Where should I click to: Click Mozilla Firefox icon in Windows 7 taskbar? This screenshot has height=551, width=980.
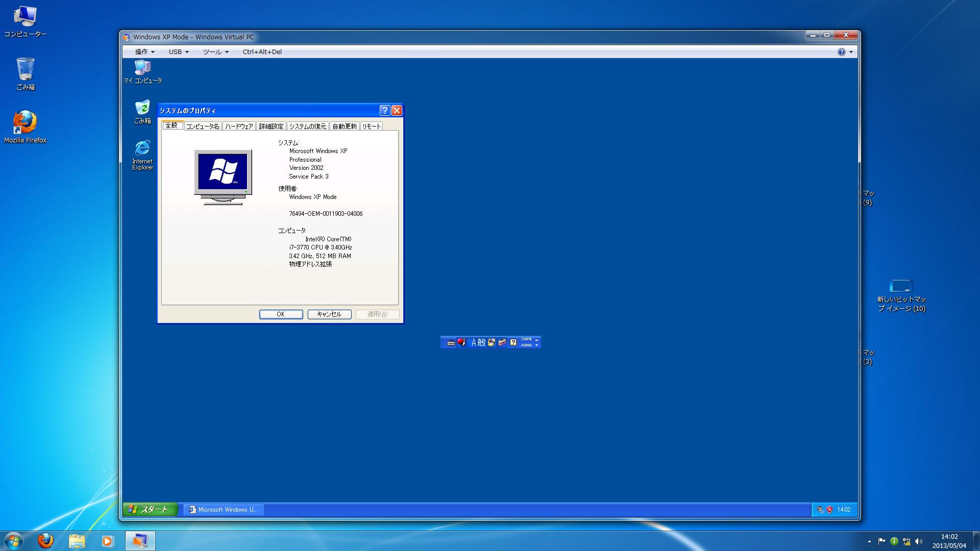[45, 540]
